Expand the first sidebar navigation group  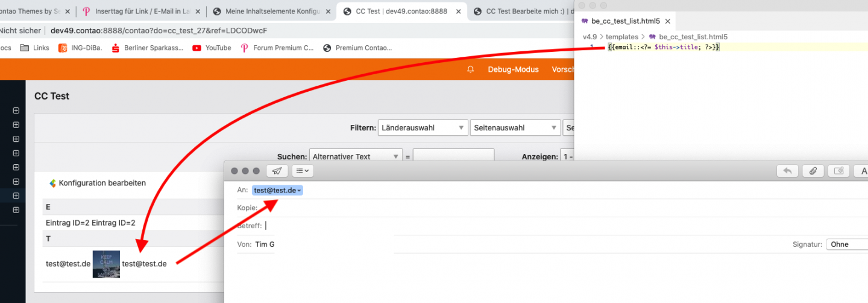[16, 110]
